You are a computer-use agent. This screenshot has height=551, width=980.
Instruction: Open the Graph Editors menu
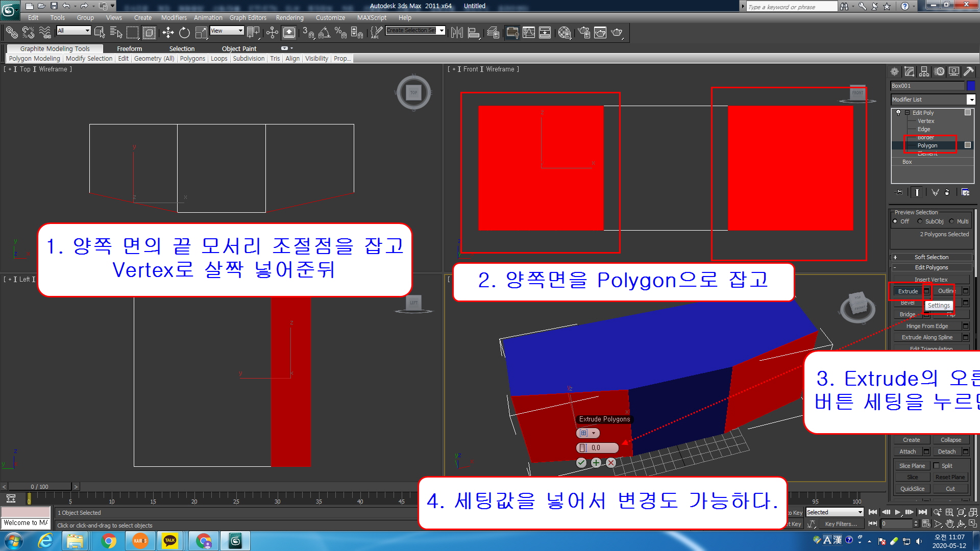tap(248, 17)
